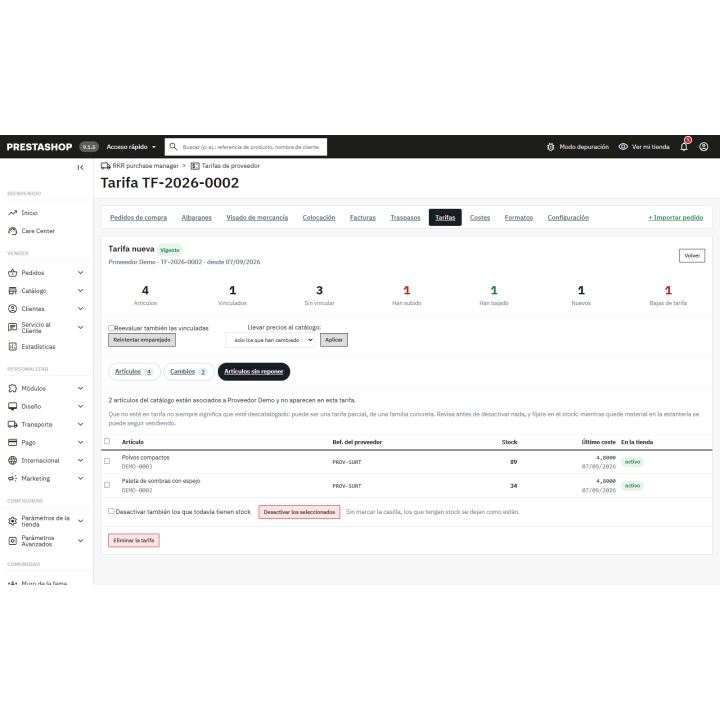Click the Catálogo store icon

(12, 291)
